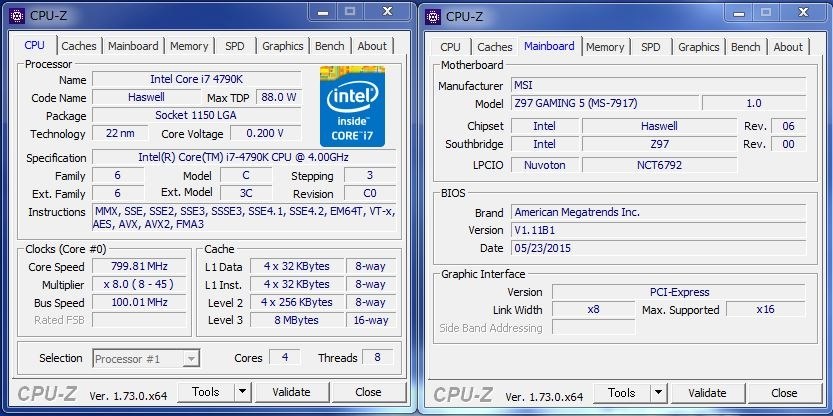Click the Revision value C0
The image size is (833, 416).
pyautogui.click(x=370, y=193)
